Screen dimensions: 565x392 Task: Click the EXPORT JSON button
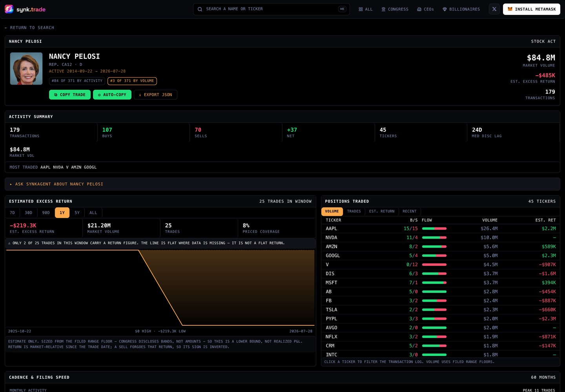tap(155, 95)
